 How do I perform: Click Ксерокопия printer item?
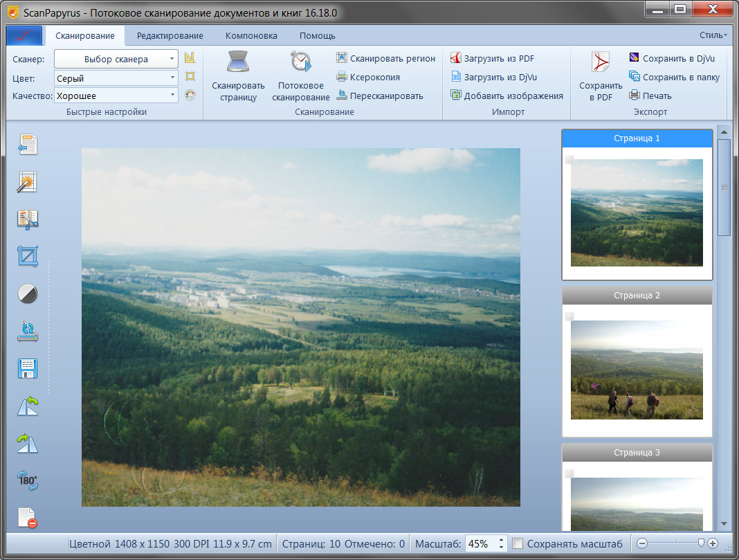point(368,77)
